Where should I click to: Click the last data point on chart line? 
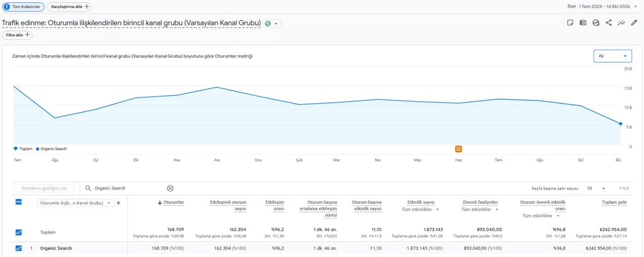[x=620, y=124]
